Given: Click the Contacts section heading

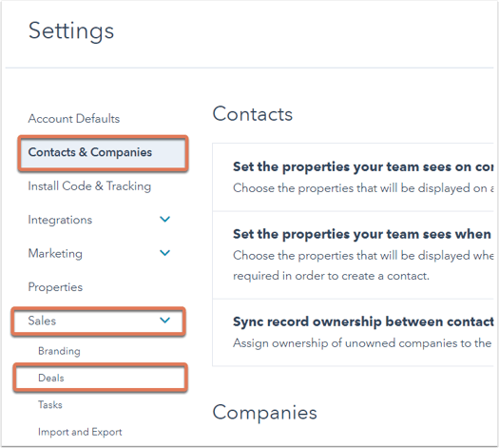Looking at the screenshot, I should 253,114.
